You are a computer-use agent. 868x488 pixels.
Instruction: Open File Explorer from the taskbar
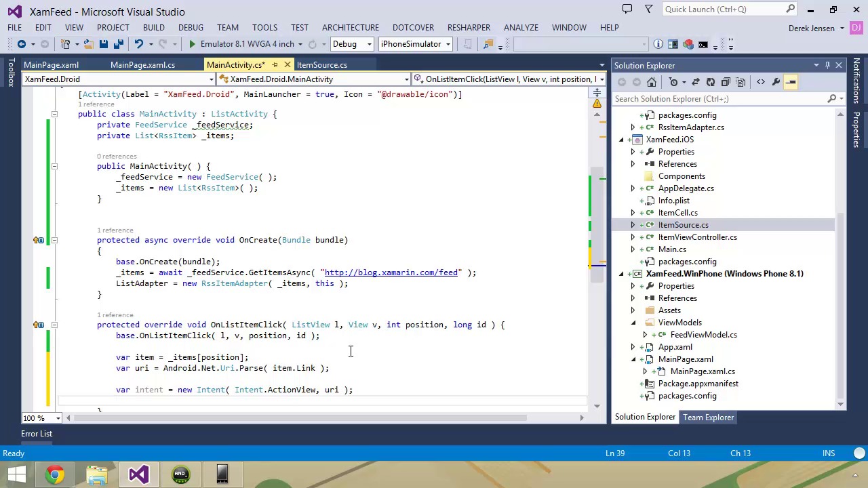[97, 474]
